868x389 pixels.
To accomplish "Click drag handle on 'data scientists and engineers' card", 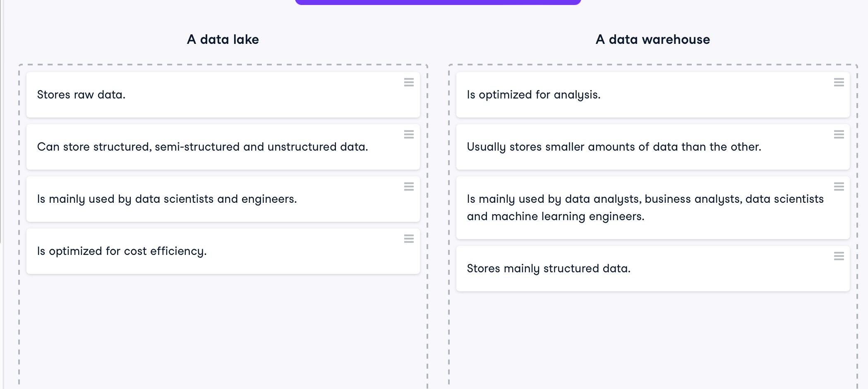I will (x=409, y=187).
